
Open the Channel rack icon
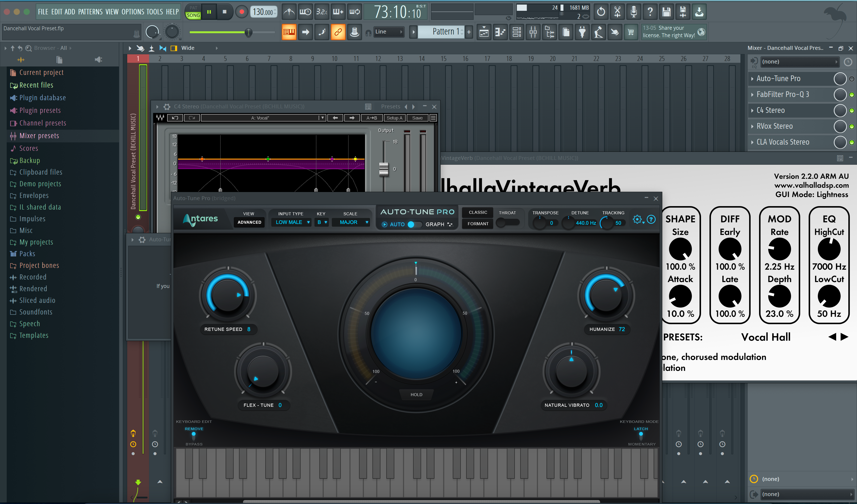pyautogui.click(x=517, y=32)
